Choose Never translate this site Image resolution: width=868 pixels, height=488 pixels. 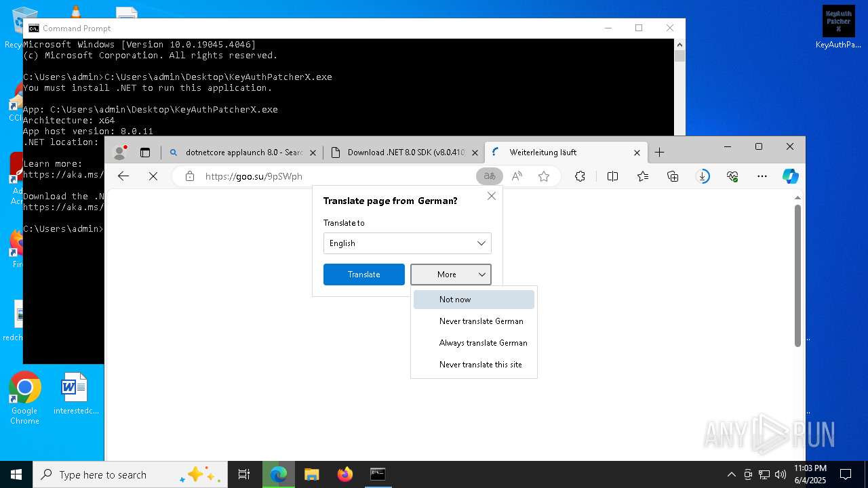474,365
